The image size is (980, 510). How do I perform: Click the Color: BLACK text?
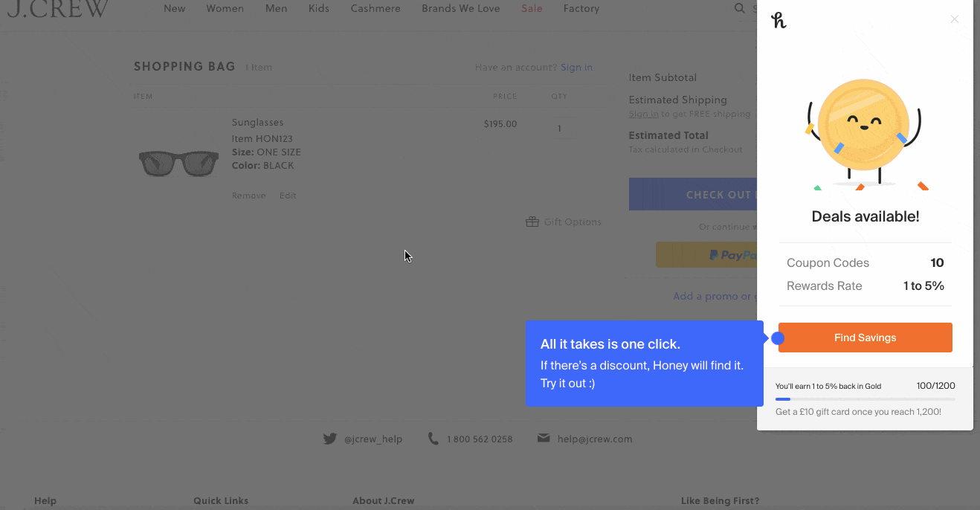[x=263, y=166]
